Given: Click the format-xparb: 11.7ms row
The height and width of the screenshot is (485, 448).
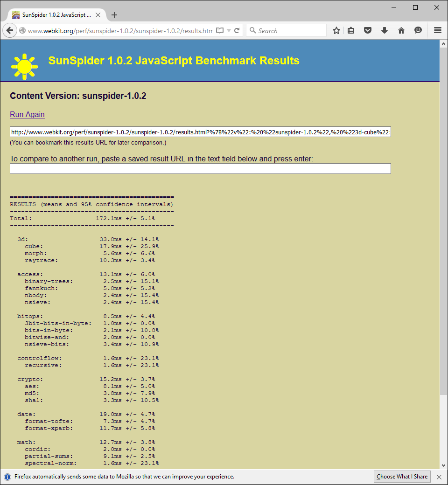Looking at the screenshot, I should (x=90, y=428).
